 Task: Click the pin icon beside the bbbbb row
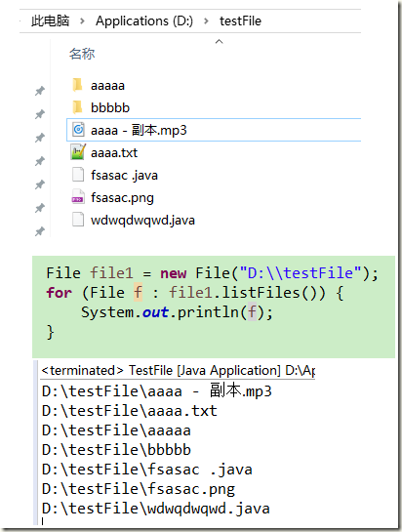point(40,114)
